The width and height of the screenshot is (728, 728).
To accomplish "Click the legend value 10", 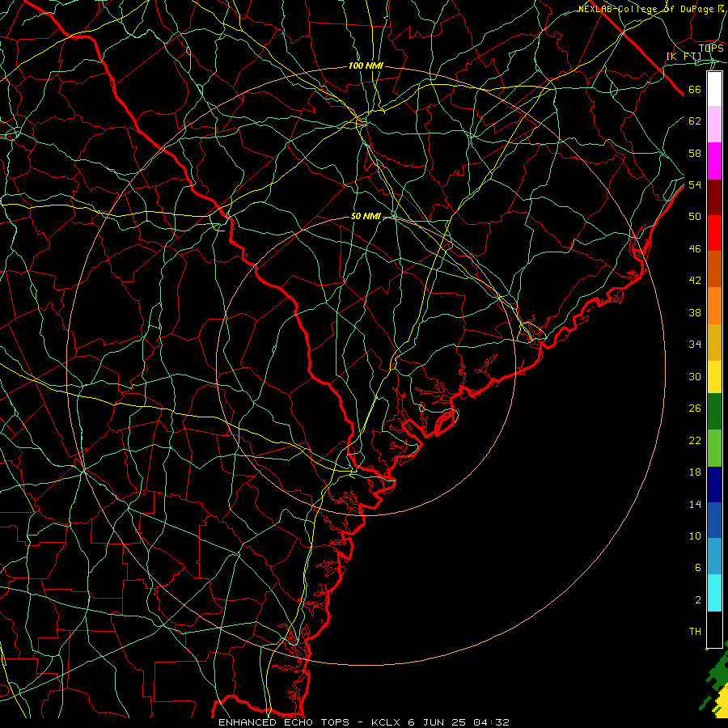I will coord(695,535).
